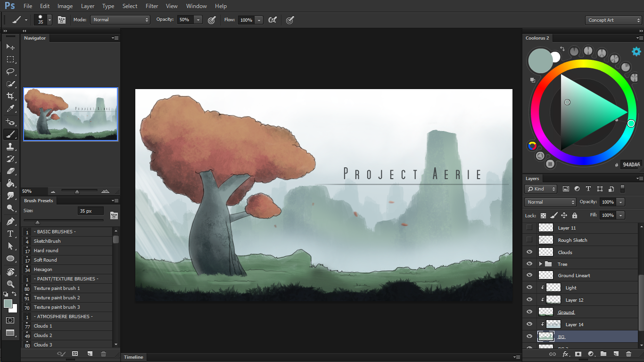Open the Concept Art workspace dropdown

[613, 20]
